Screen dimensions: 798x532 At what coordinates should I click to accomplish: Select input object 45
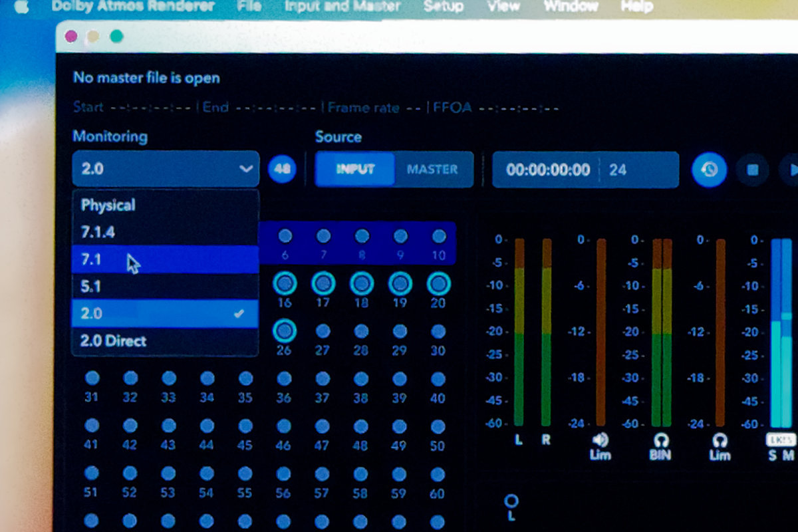[246, 426]
